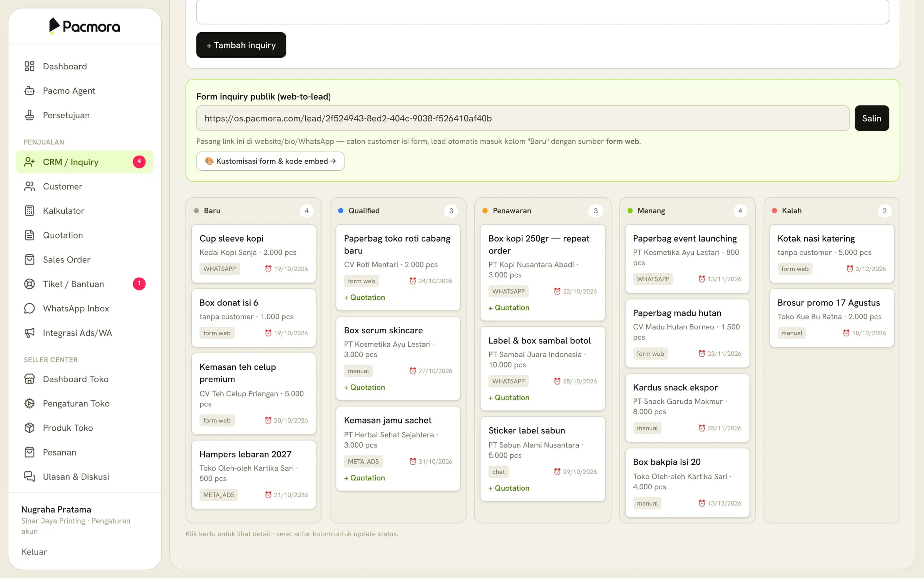Open Kustomisasi form & kode embed
The image size is (924, 578).
pyautogui.click(x=270, y=161)
